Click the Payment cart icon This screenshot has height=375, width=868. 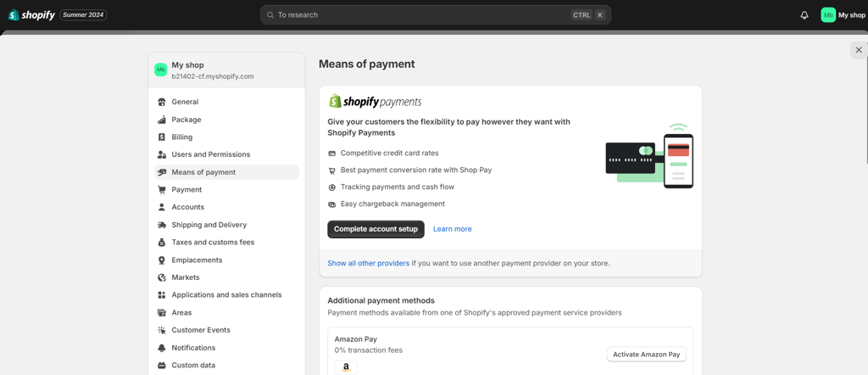click(162, 189)
